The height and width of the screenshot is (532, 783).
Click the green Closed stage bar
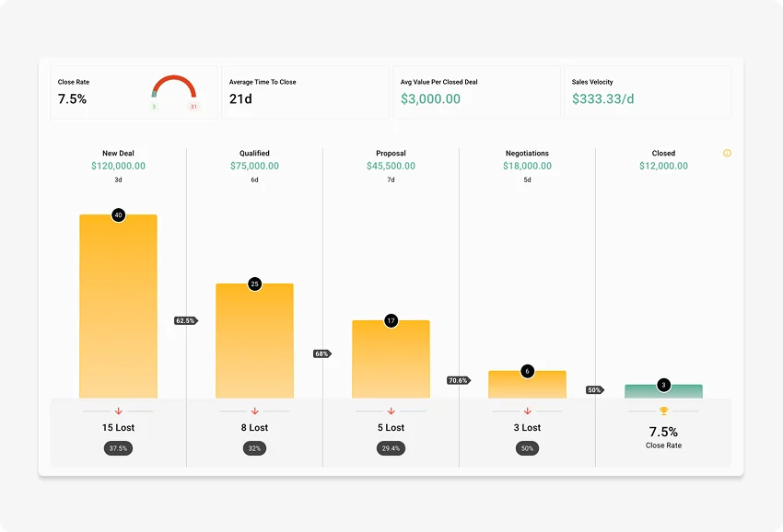pyautogui.click(x=663, y=392)
